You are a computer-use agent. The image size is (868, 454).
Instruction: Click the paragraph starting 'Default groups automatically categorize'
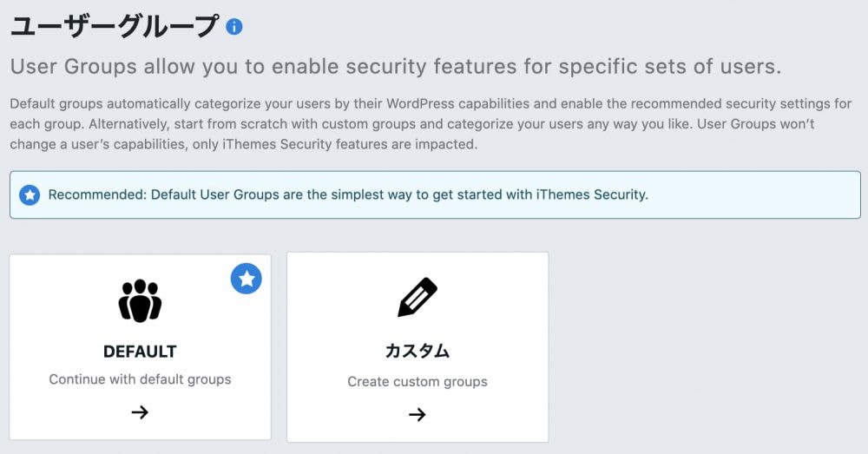pos(431,123)
